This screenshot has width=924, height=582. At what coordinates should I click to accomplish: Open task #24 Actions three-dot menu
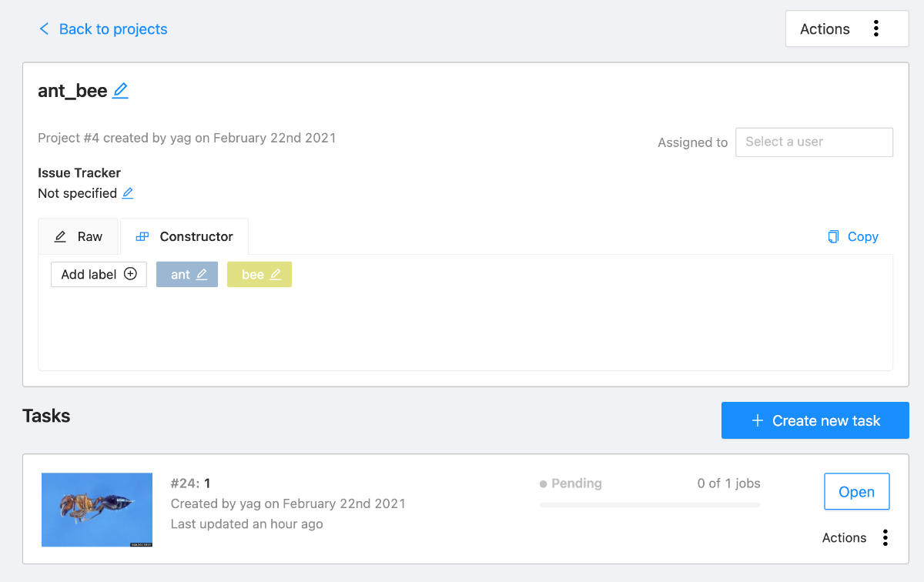tap(885, 537)
